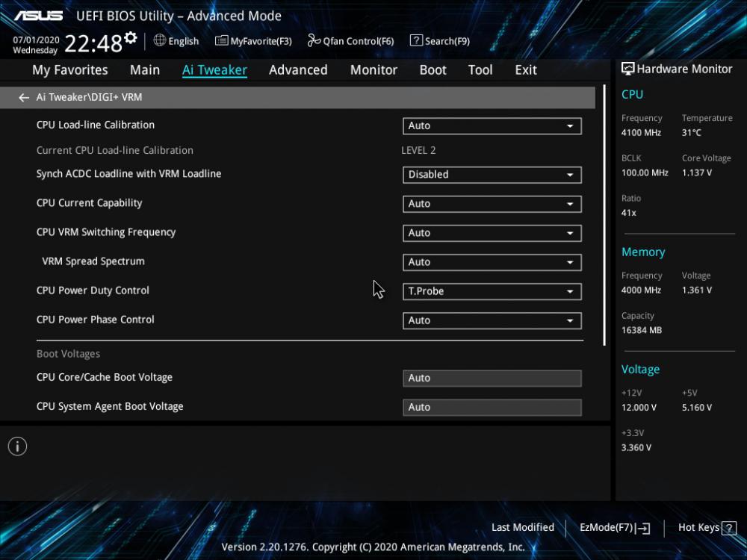Image resolution: width=747 pixels, height=560 pixels.
Task: Open the Main tab
Action: tap(145, 70)
